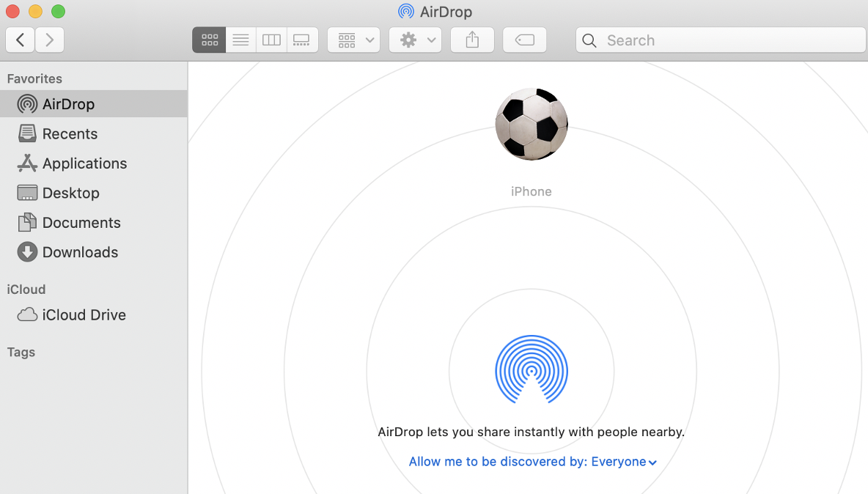Open iCloud Drive in the sidebar
This screenshot has width=868, height=494.
pyautogui.click(x=94, y=314)
